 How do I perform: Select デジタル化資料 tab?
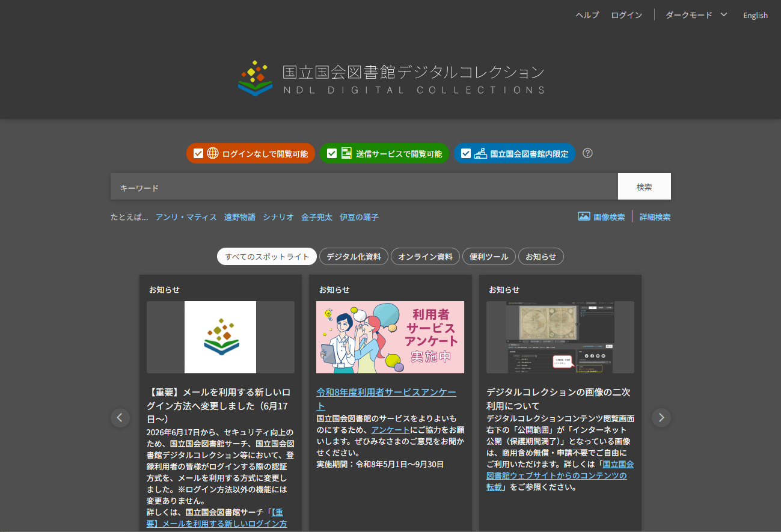354,257
